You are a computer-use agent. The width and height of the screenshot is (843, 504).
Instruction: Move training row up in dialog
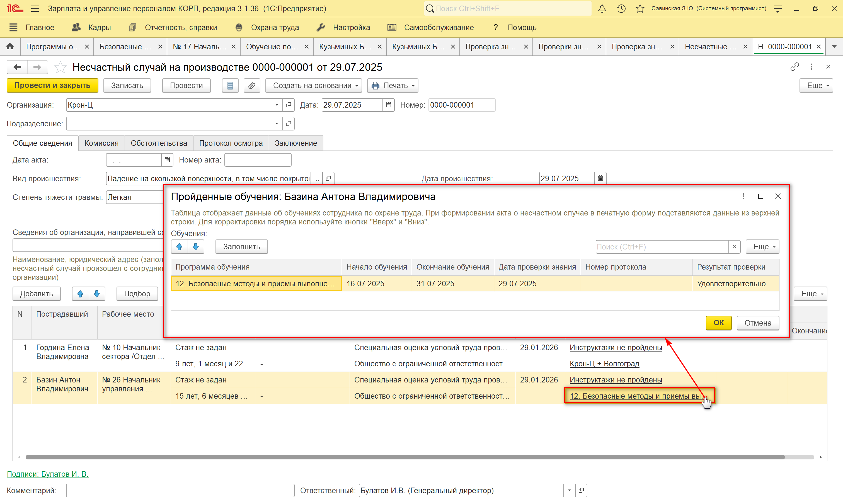(179, 247)
